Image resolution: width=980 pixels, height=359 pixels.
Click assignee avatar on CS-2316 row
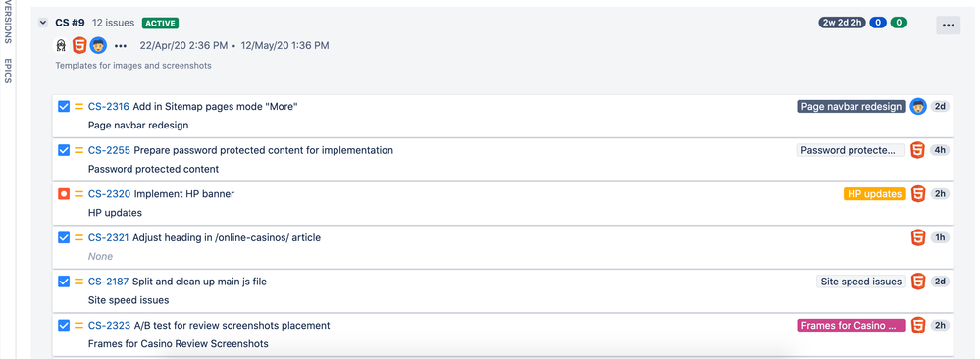917,106
